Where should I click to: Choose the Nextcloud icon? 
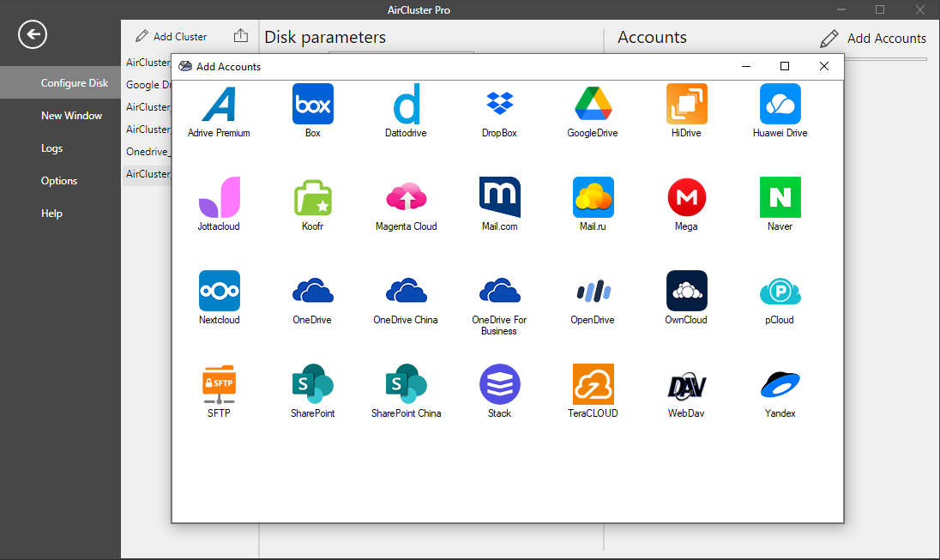[219, 292]
